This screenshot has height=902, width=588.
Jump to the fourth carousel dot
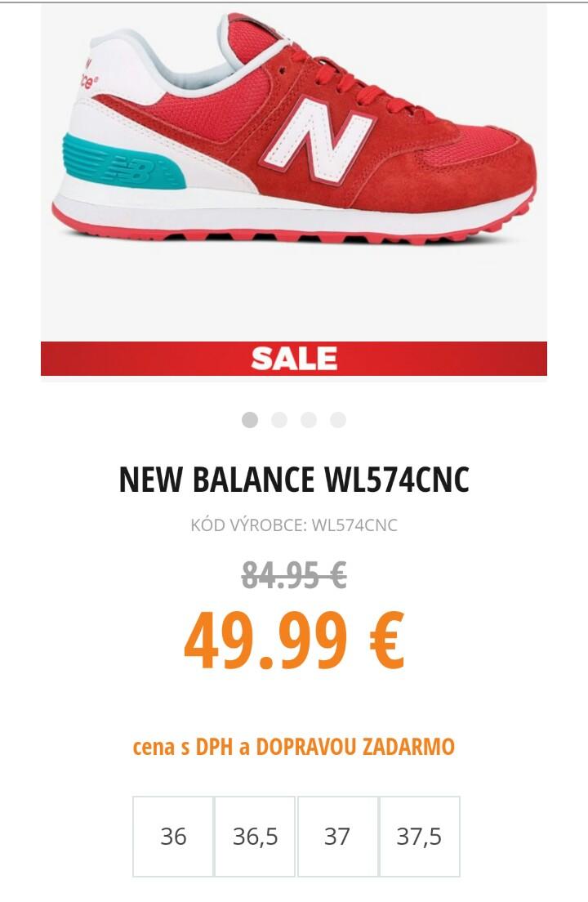point(338,420)
